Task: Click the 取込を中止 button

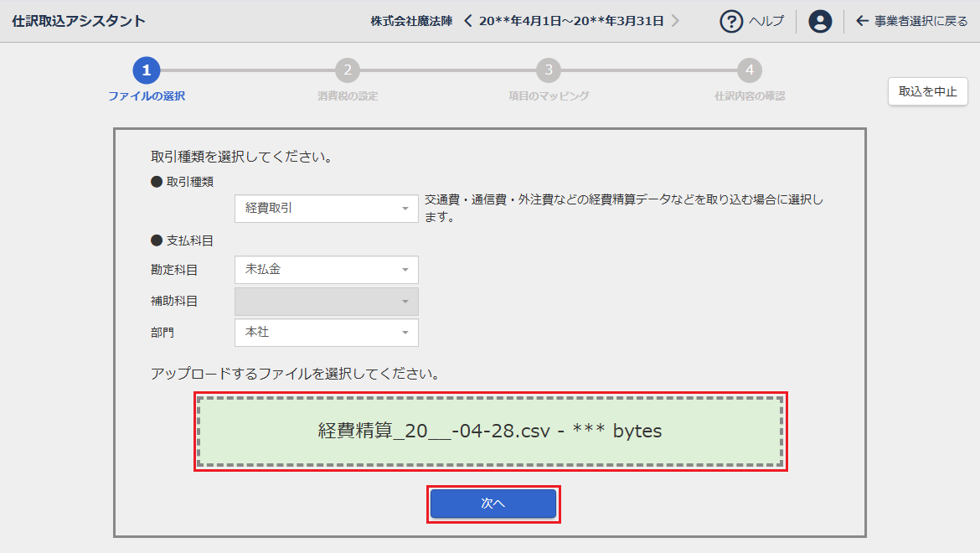Action: 927,91
